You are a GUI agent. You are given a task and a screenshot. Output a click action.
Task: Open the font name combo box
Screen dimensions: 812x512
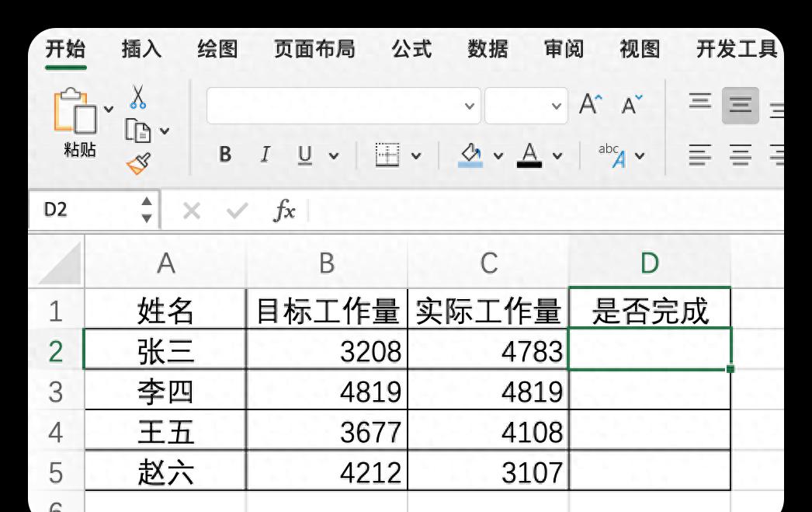[x=343, y=106]
